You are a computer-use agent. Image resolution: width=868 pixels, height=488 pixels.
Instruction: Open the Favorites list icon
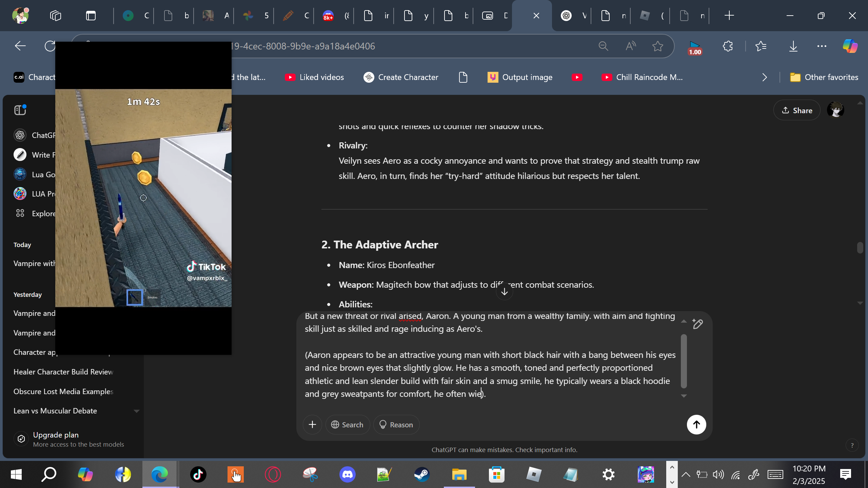761,46
